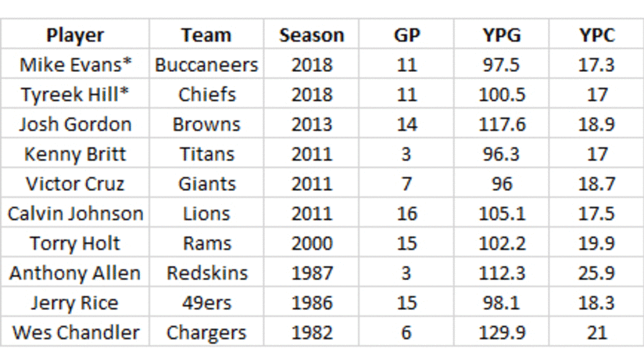Select the Victor Cruz cell
This screenshot has width=644, height=363.
75,184
